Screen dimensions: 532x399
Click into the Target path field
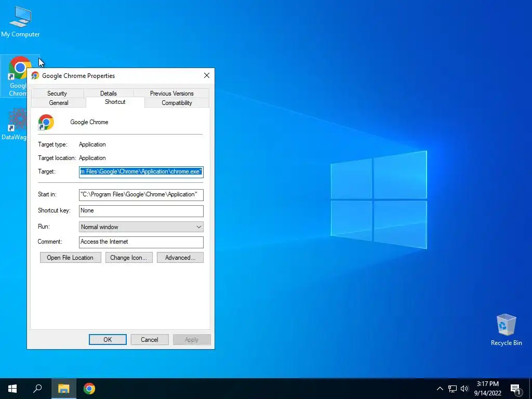141,171
